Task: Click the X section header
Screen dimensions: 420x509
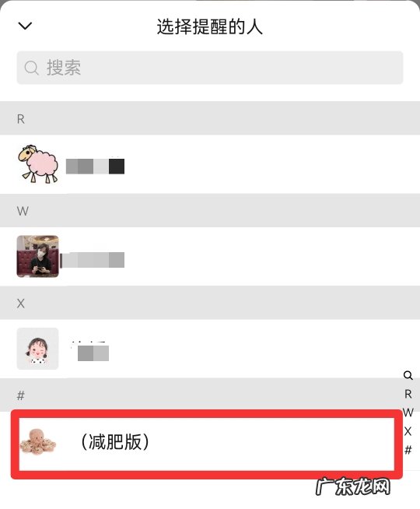Action: [x=210, y=303]
